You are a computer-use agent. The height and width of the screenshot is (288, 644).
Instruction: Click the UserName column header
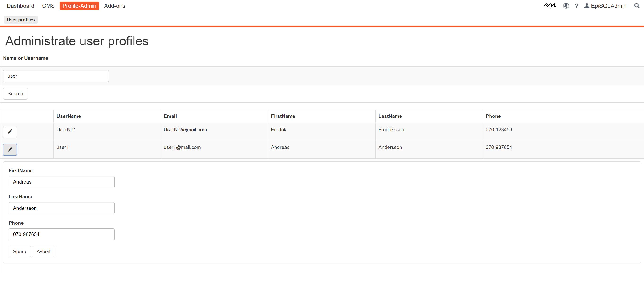69,116
